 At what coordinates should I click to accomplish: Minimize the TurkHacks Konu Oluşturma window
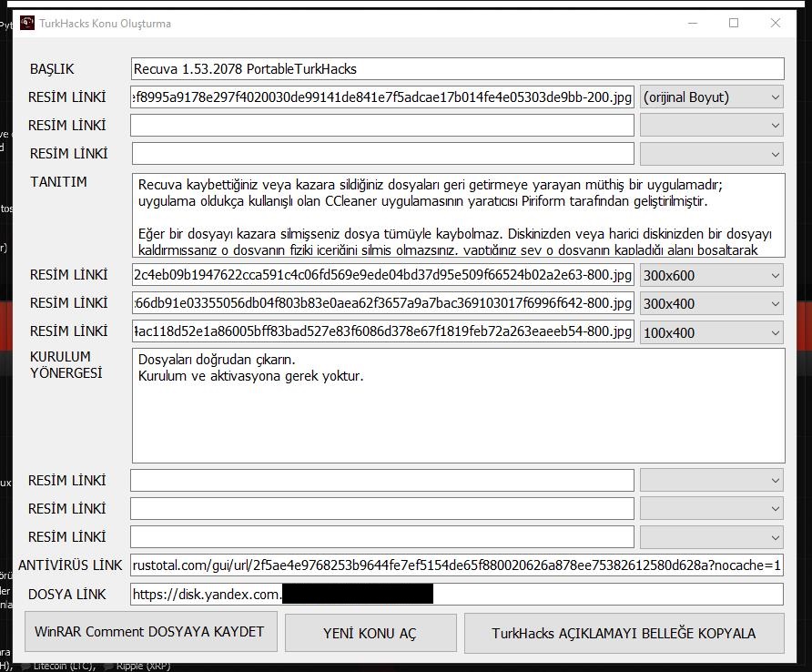point(693,24)
